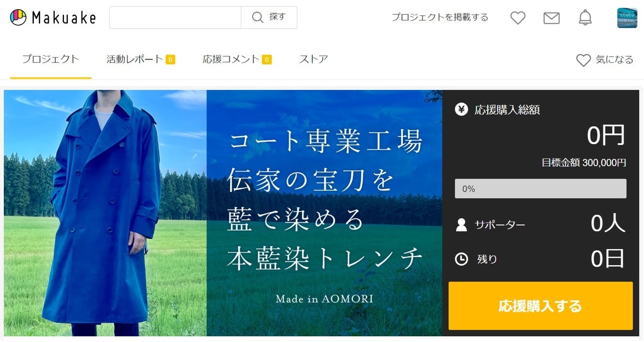Focus the search input field
Viewport: 644px width, 342px height.
point(175,17)
